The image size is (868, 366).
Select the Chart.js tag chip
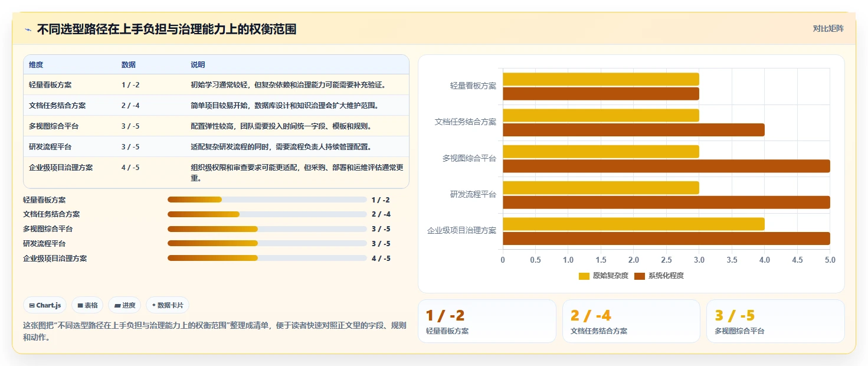coord(45,305)
